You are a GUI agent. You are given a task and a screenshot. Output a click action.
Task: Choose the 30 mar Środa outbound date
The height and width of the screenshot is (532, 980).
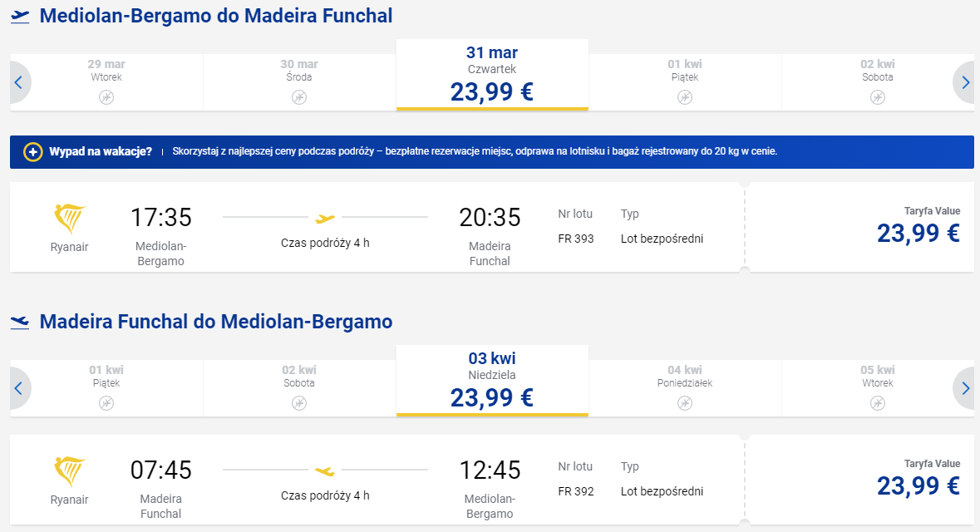(299, 82)
